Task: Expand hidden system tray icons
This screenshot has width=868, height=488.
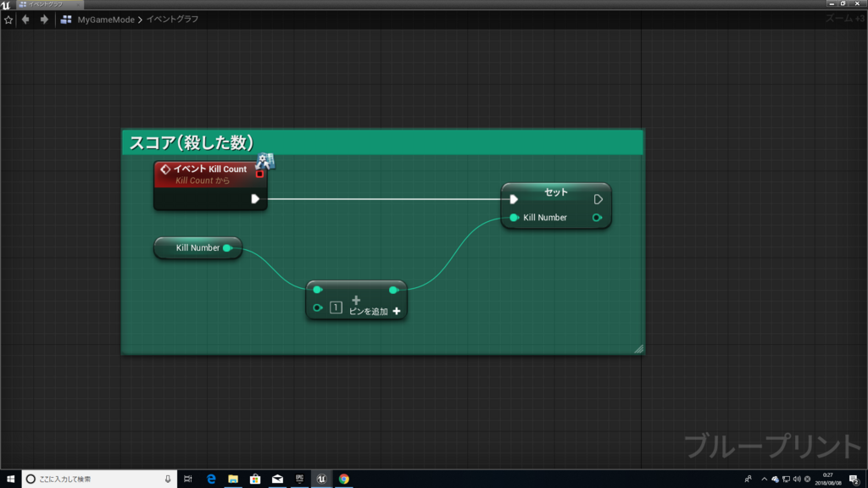Action: coord(764,480)
